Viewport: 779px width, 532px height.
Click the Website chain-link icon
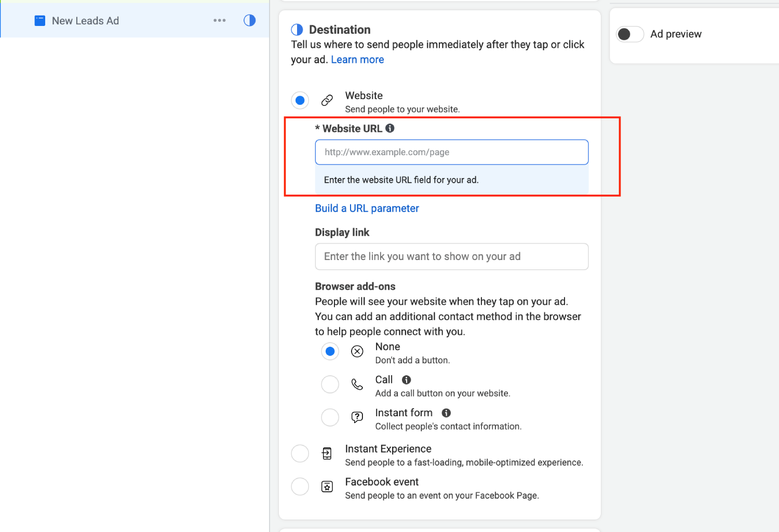point(327,100)
